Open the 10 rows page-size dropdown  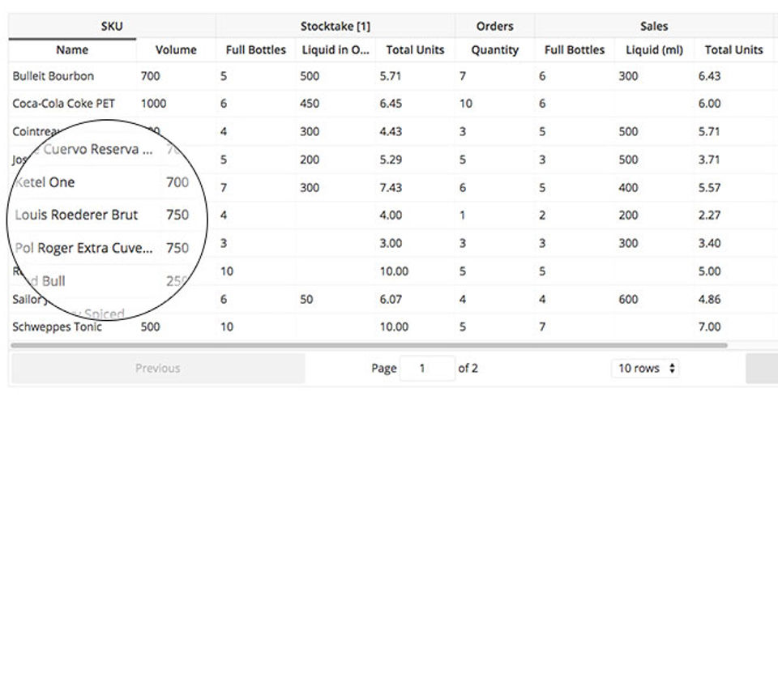[x=645, y=368]
